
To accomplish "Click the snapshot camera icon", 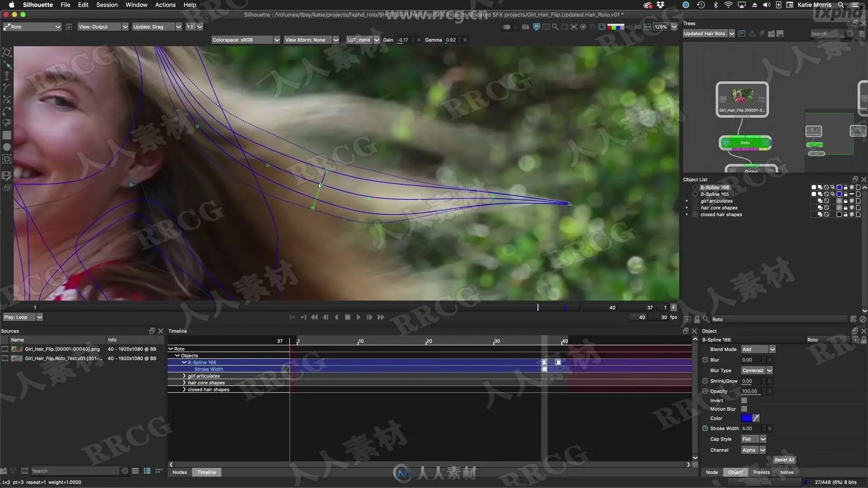I will coord(525,27).
